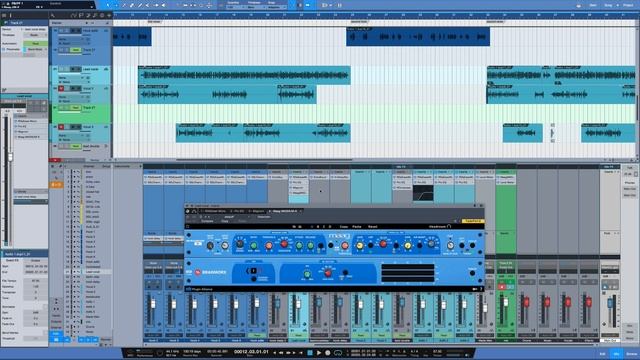
Task: Click the red knob in the Brainworx section
Action: click(328, 273)
